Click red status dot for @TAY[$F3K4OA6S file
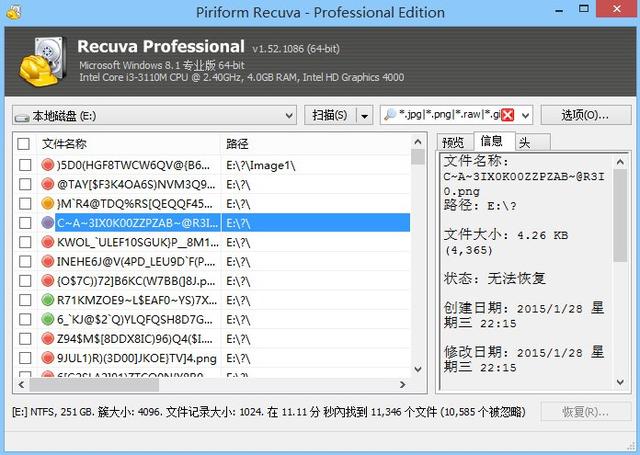The width and height of the screenshot is (640, 455). pos(48,184)
